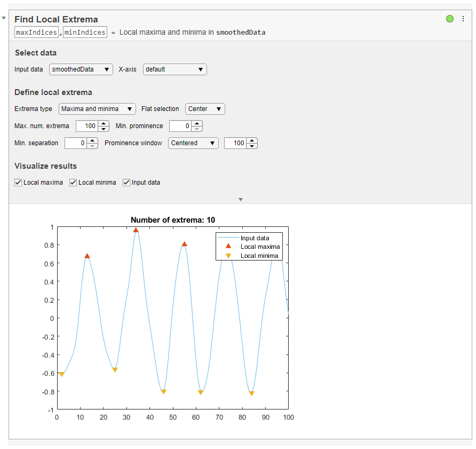This screenshot has height=449, width=476.
Task: Select the maxIndices output variable
Action: point(36,32)
